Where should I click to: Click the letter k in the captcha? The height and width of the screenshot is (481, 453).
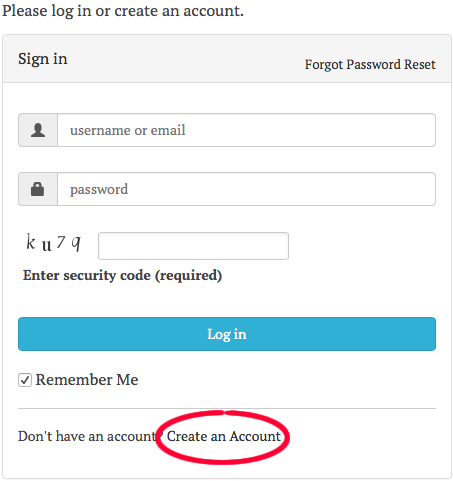click(31, 242)
